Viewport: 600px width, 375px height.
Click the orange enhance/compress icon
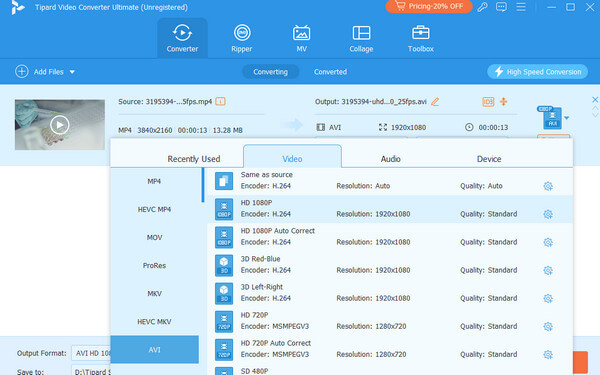click(x=504, y=101)
